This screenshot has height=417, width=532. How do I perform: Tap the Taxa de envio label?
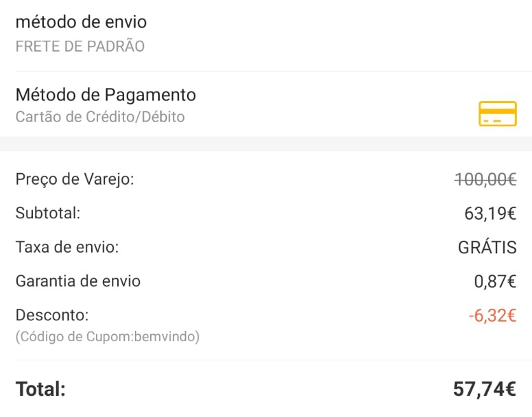click(67, 247)
